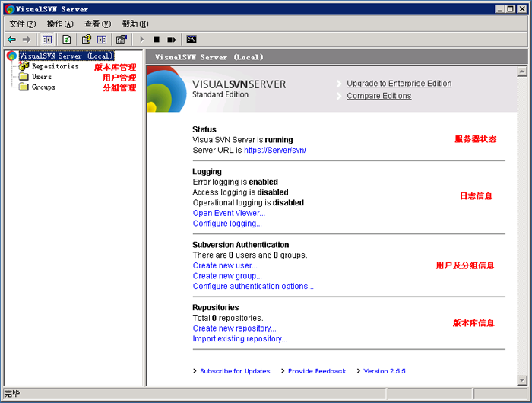This screenshot has width=532, height=403.
Task: Click Provide Feedback link
Action: pos(317,371)
